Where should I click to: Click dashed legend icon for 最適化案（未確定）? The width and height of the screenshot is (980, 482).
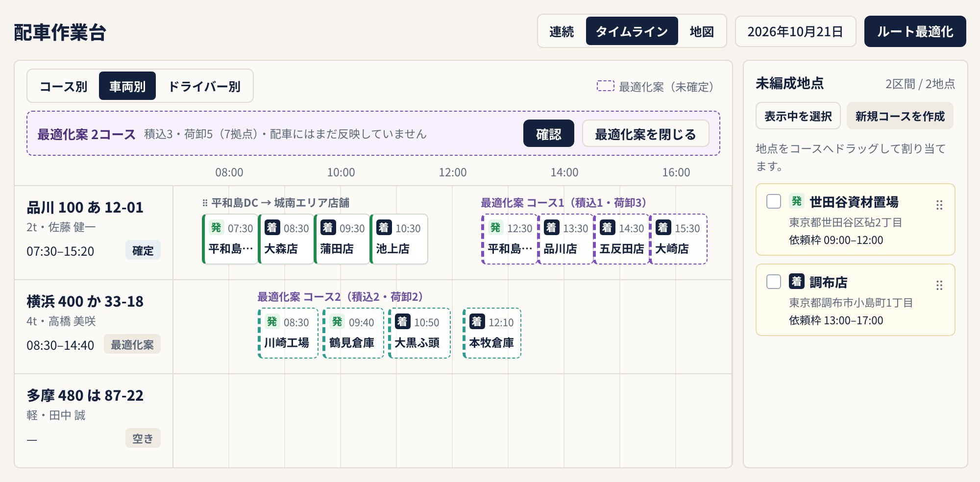(605, 86)
